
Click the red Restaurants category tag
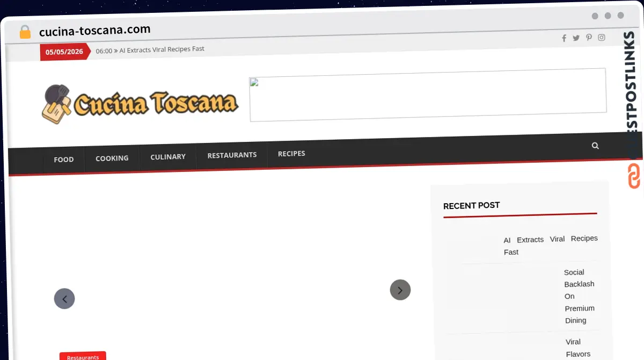tap(83, 357)
